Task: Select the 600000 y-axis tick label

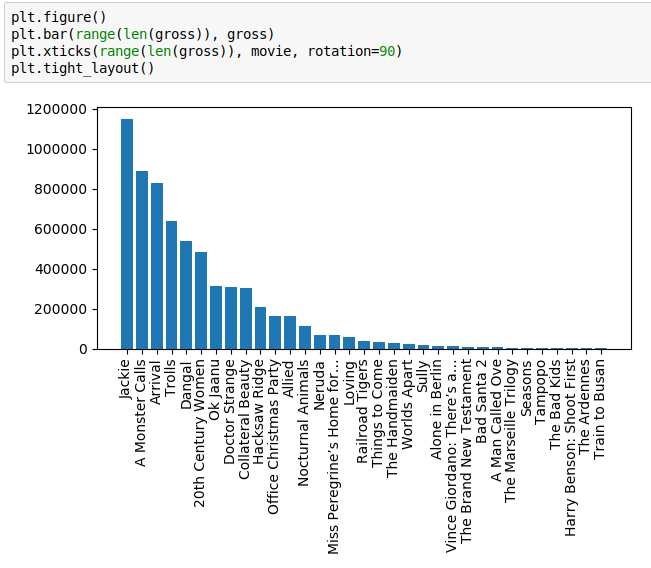Action: coord(61,229)
